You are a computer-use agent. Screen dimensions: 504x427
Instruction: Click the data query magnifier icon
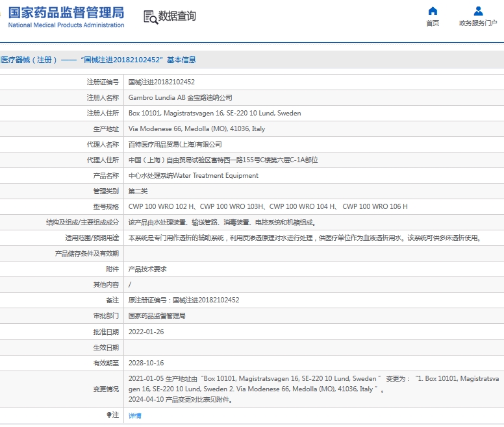[151, 17]
